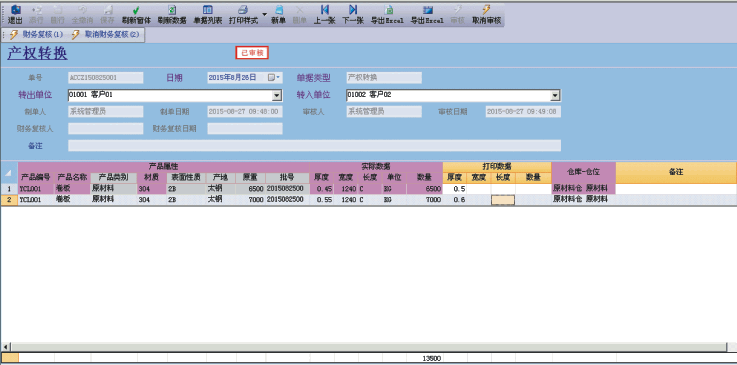Open the 转出单位 combo box arrow
This screenshot has width=737, height=365.
pyautogui.click(x=277, y=95)
